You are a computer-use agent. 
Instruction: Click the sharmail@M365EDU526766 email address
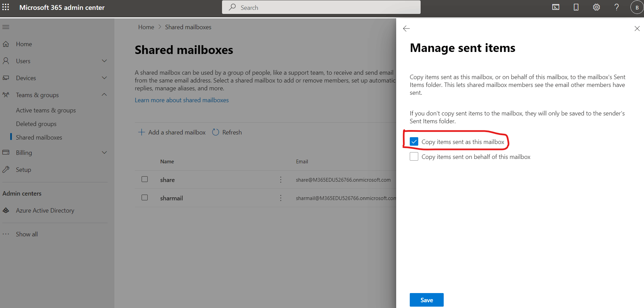[346, 198]
